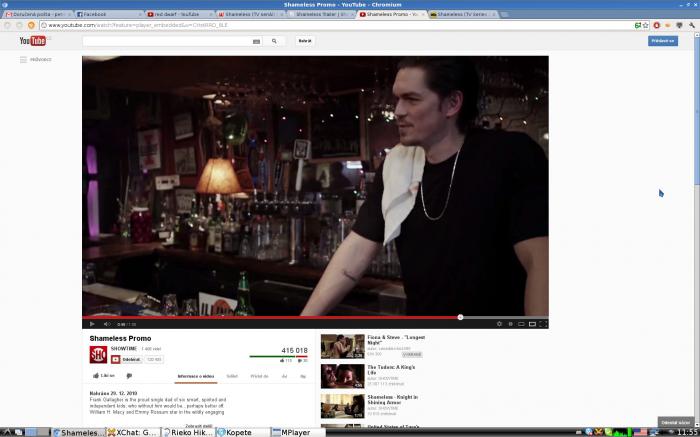Click the Fiona & Steve video title link
This screenshot has height=437, width=700.
[x=396, y=340]
